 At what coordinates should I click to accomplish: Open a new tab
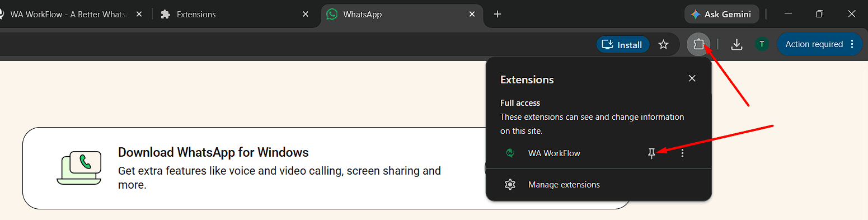point(498,15)
